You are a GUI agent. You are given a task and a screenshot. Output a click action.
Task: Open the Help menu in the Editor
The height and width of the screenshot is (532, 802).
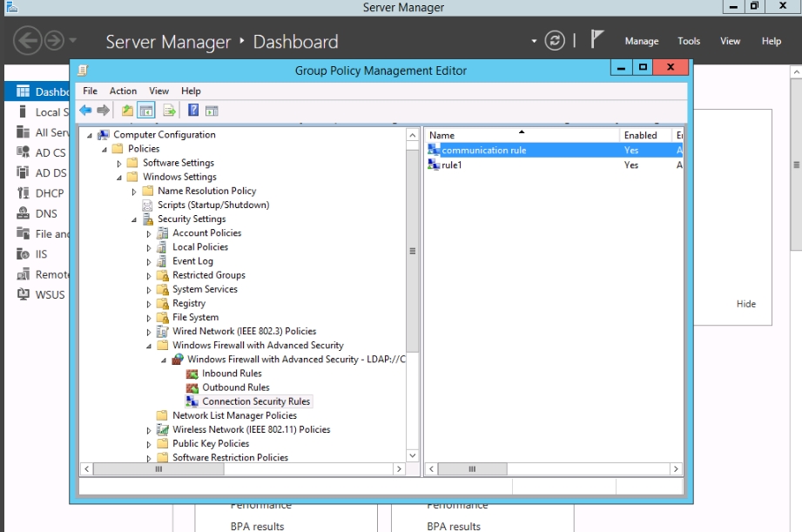[191, 91]
